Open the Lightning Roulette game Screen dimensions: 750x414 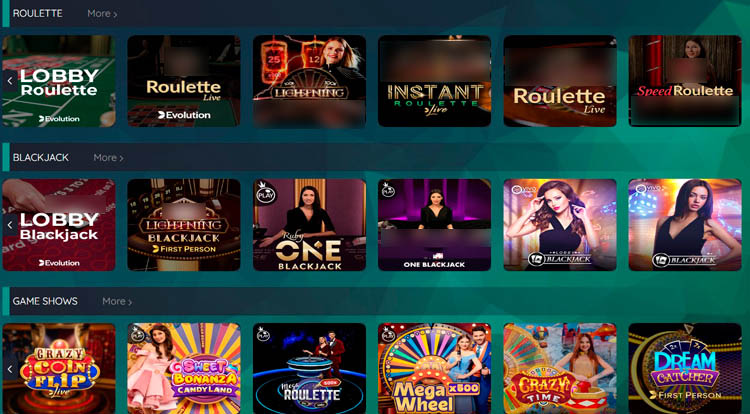point(309,81)
